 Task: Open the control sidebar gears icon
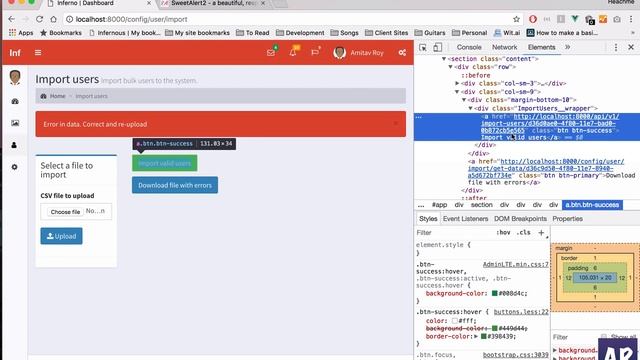pos(402,53)
